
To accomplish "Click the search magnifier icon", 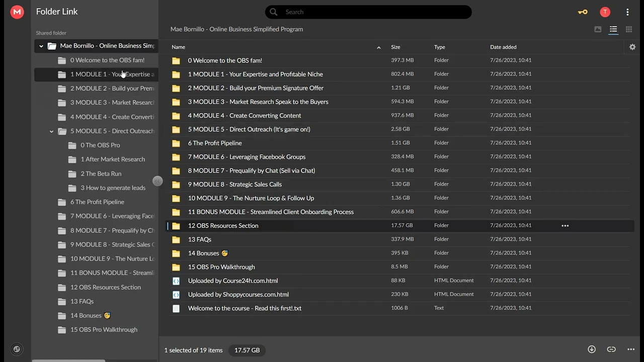I will tap(273, 12).
